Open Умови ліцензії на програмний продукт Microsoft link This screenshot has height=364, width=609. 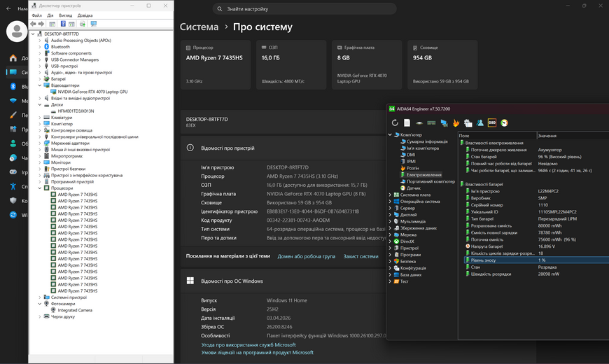pyautogui.click(x=257, y=352)
